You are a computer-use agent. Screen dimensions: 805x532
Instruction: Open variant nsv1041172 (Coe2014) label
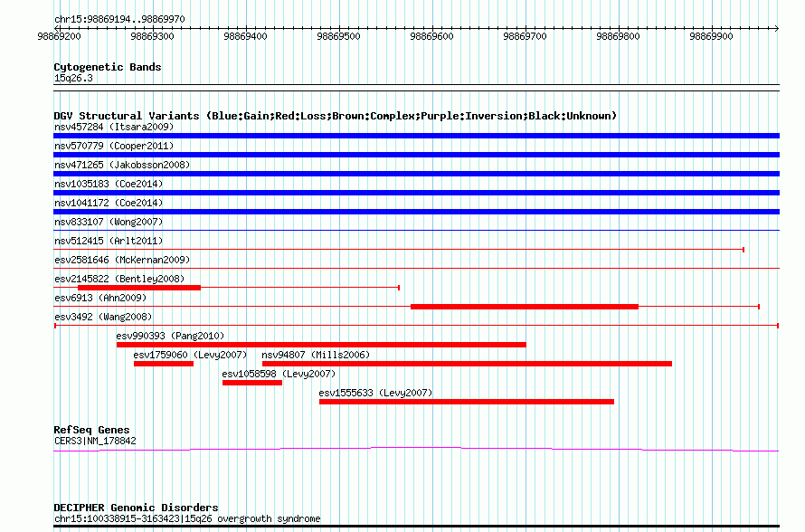click(x=109, y=203)
